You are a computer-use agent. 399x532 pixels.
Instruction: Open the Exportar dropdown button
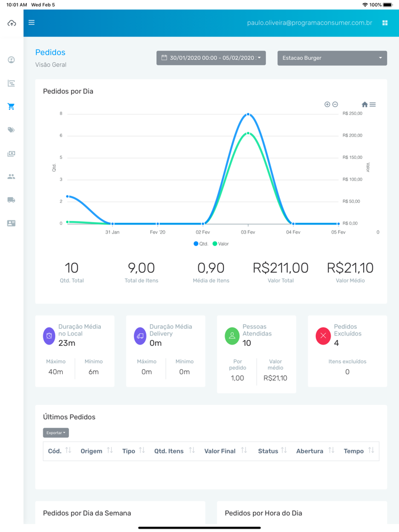[x=56, y=432]
